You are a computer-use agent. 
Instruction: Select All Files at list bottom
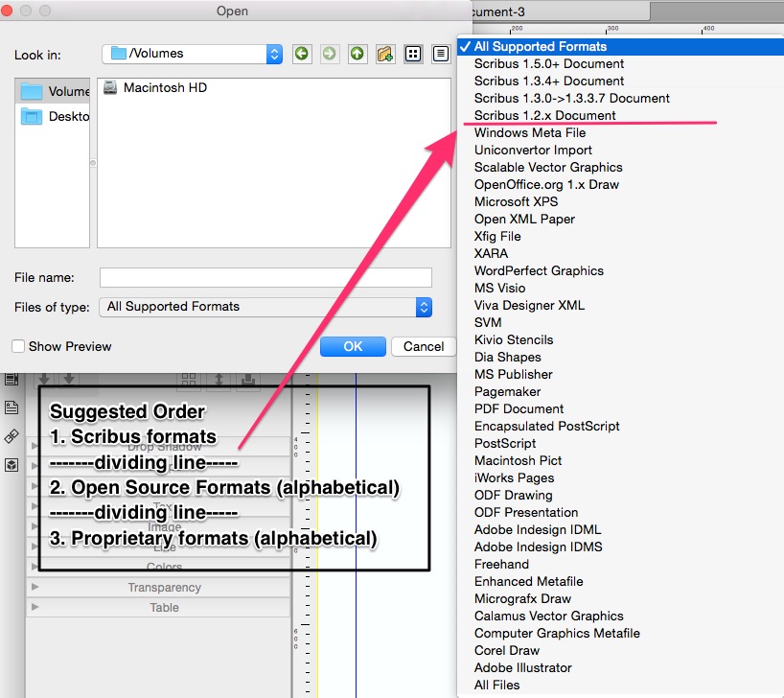[496, 685]
